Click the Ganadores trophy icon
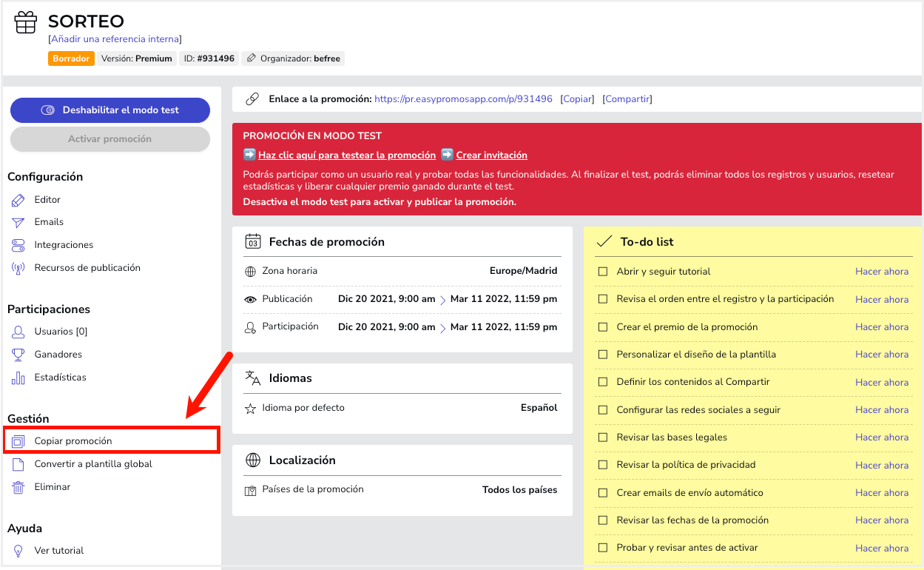This screenshot has height=570, width=924. (18, 355)
